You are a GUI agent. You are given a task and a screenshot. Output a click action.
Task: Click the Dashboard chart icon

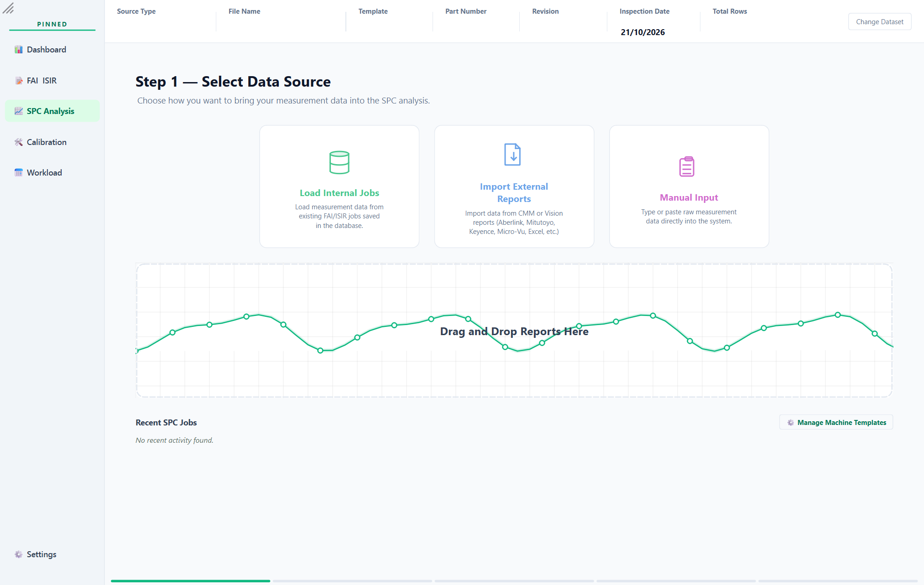tap(18, 50)
